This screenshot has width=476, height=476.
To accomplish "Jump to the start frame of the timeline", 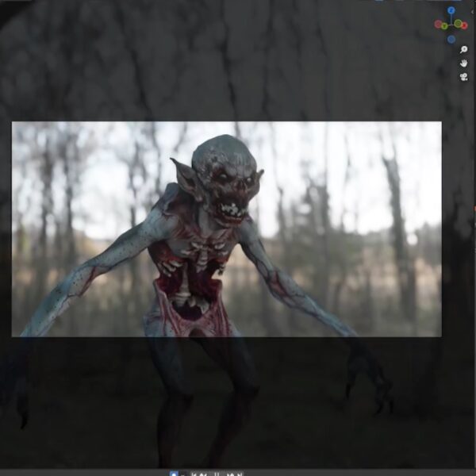I will [194, 474].
